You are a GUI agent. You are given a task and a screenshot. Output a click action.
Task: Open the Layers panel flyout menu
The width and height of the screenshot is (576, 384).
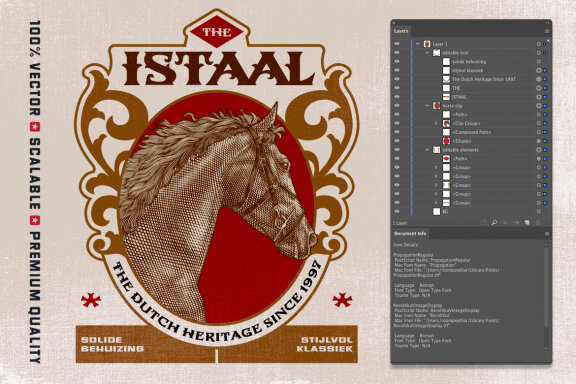pos(547,31)
